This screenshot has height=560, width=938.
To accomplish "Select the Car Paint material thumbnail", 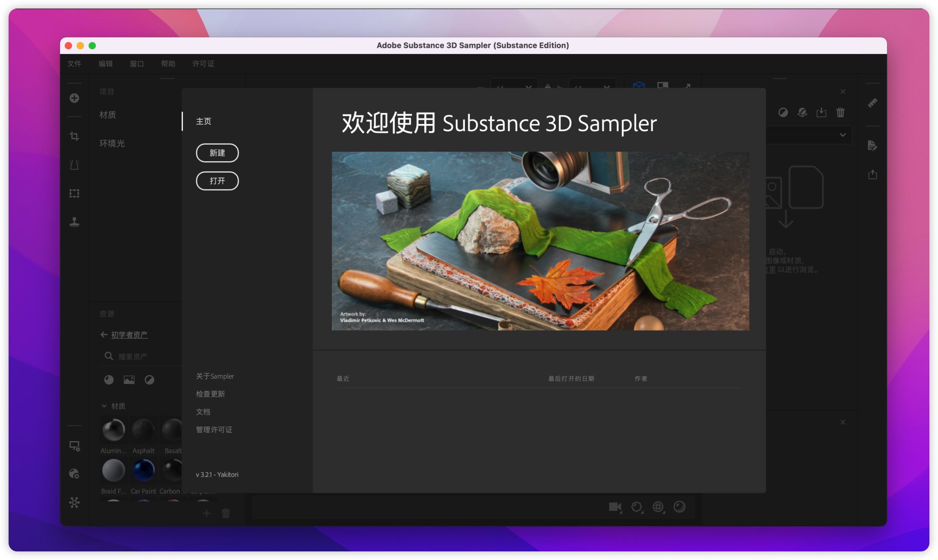I will coord(143,470).
